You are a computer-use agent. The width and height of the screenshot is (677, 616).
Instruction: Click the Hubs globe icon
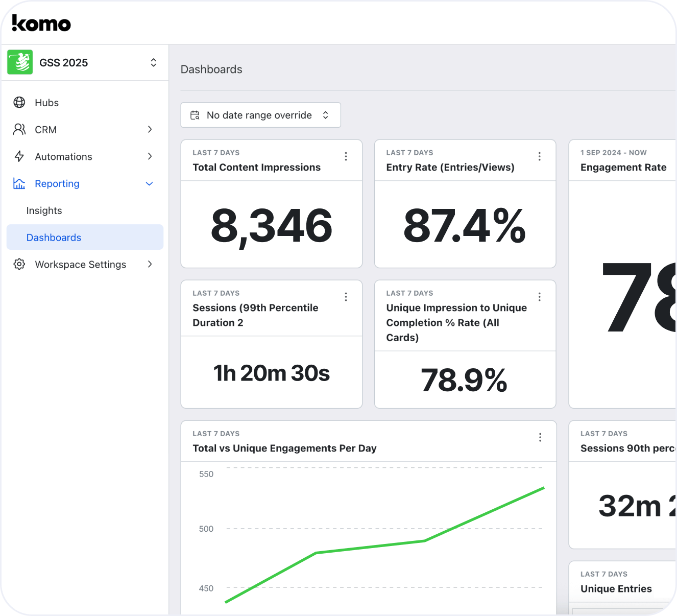point(19,103)
